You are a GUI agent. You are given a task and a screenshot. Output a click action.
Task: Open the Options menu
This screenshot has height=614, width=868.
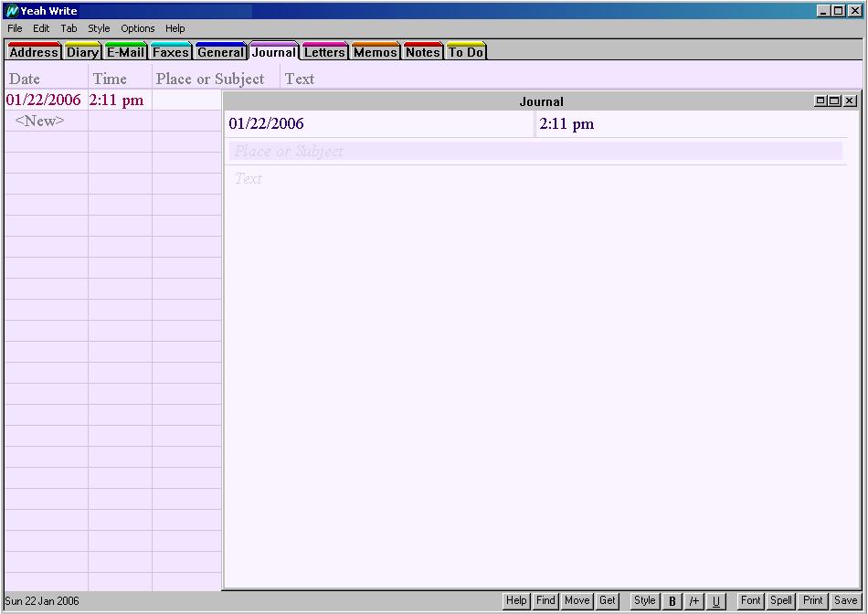[x=138, y=28]
